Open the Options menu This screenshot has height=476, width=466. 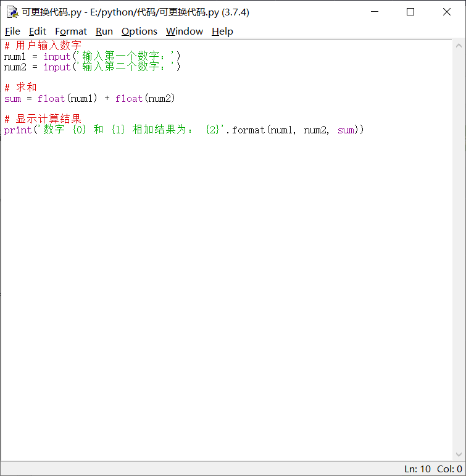tap(139, 31)
